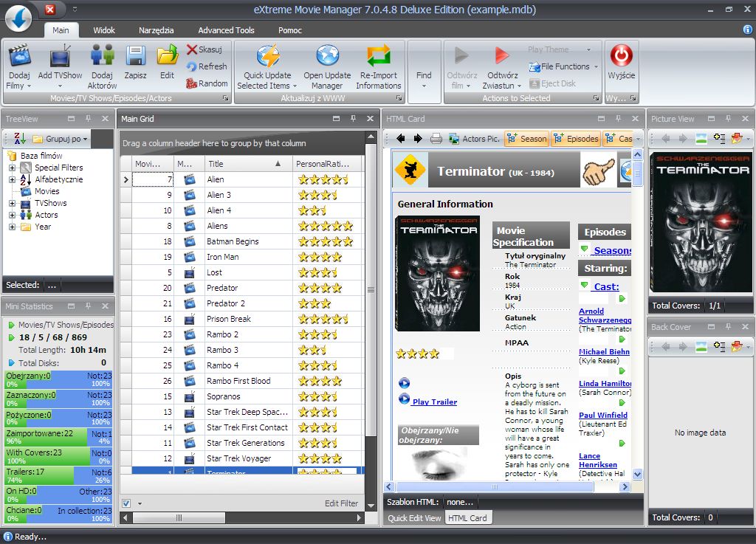The image size is (756, 544).
Task: Click the Refresh button in ribbon
Action: coord(207,66)
